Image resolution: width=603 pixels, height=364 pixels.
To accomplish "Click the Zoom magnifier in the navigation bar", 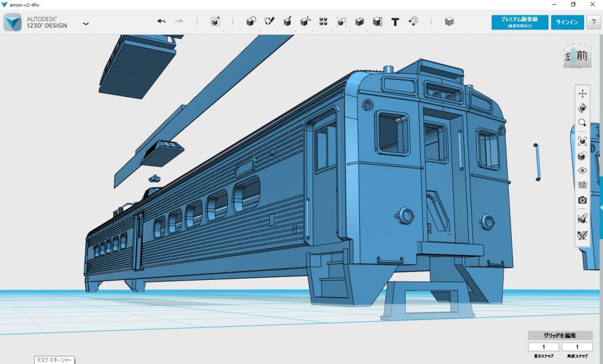I will (581, 123).
